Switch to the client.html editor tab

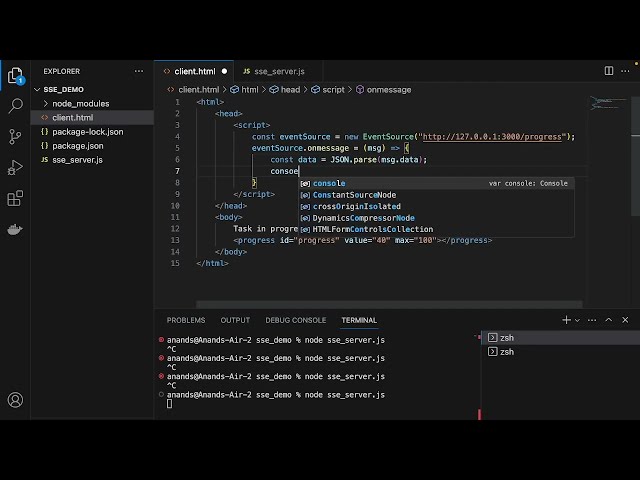[195, 71]
